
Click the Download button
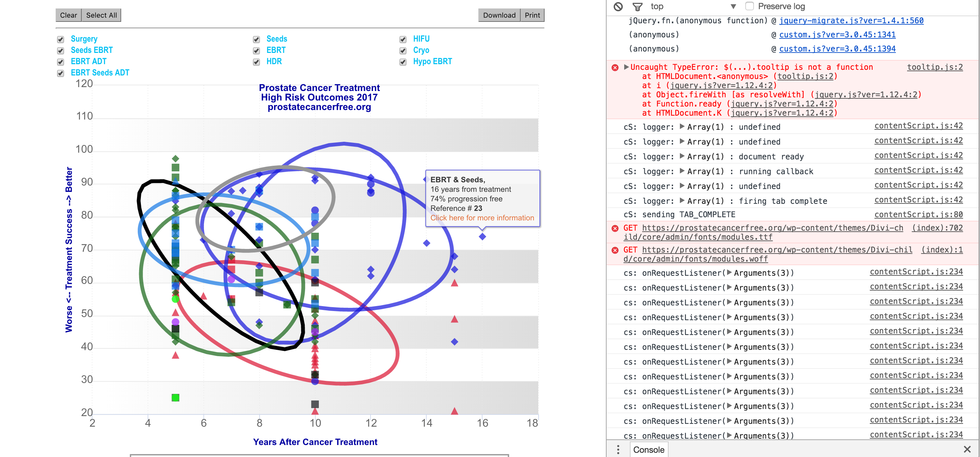point(499,15)
